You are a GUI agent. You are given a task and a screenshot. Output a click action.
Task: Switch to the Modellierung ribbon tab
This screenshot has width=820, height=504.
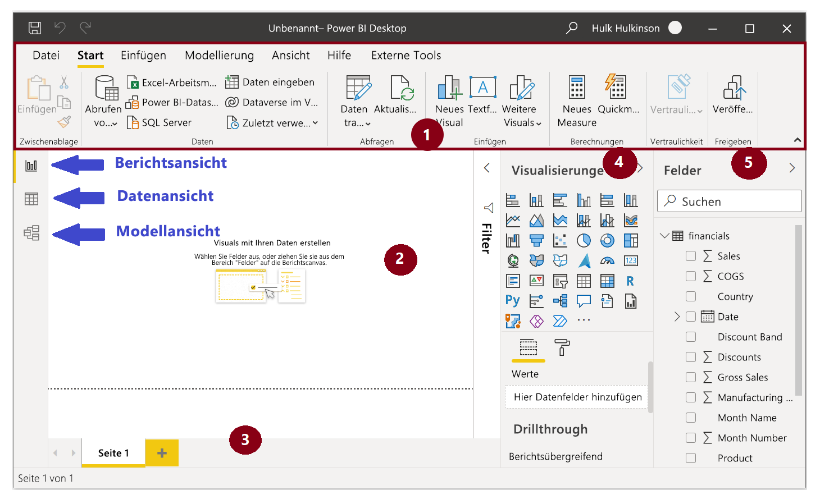pyautogui.click(x=219, y=55)
